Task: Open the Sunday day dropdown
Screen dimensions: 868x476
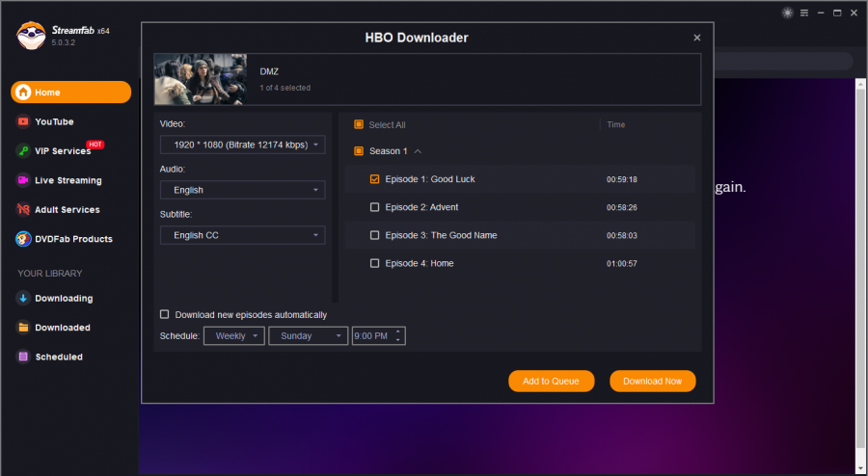Action: (309, 336)
